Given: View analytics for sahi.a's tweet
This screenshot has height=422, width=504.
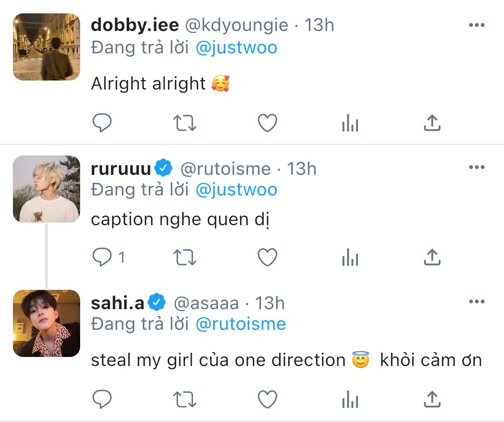Looking at the screenshot, I should pos(350,400).
